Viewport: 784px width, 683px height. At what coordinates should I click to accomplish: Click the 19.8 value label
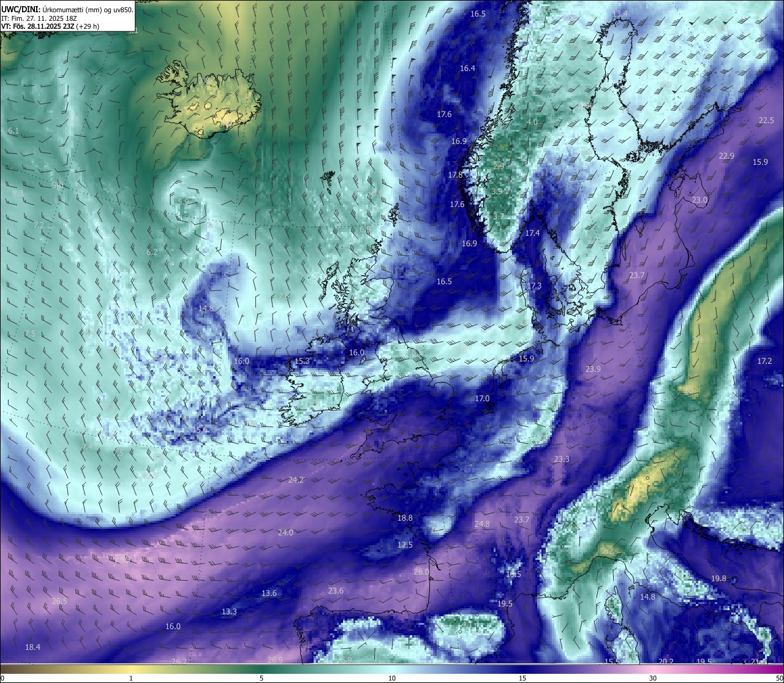[x=718, y=579]
